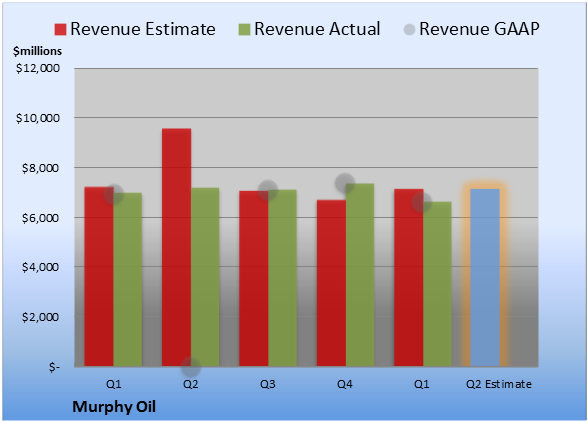Click the red Revenue Estimate legend swatch
588x422 pixels.
pyautogui.click(x=60, y=29)
